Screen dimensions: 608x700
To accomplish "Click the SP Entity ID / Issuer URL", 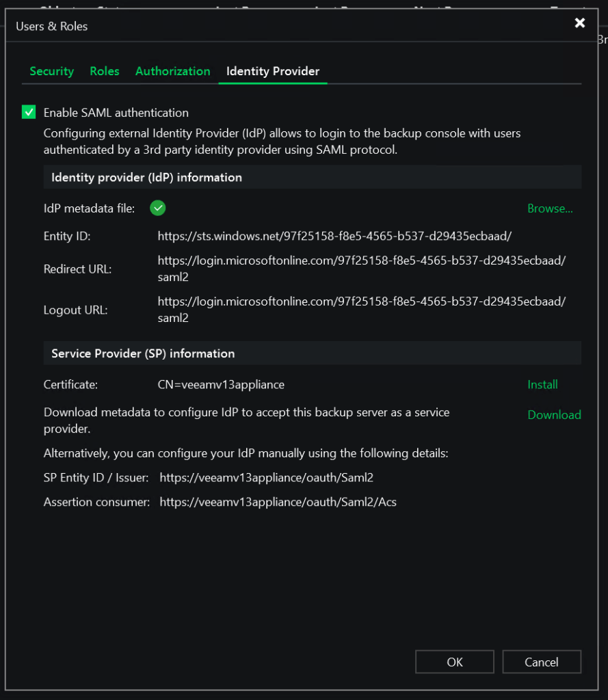I will tap(266, 478).
